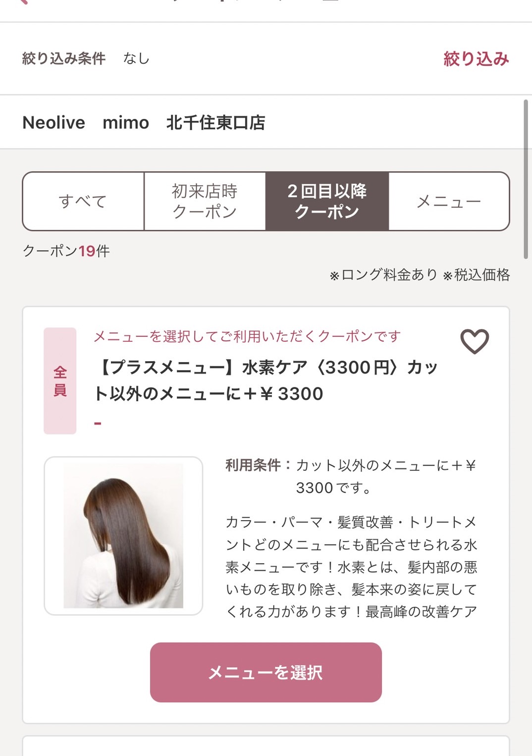This screenshot has height=756, width=532.
Task: Open the 絞り込み filter link
Action: [476, 59]
